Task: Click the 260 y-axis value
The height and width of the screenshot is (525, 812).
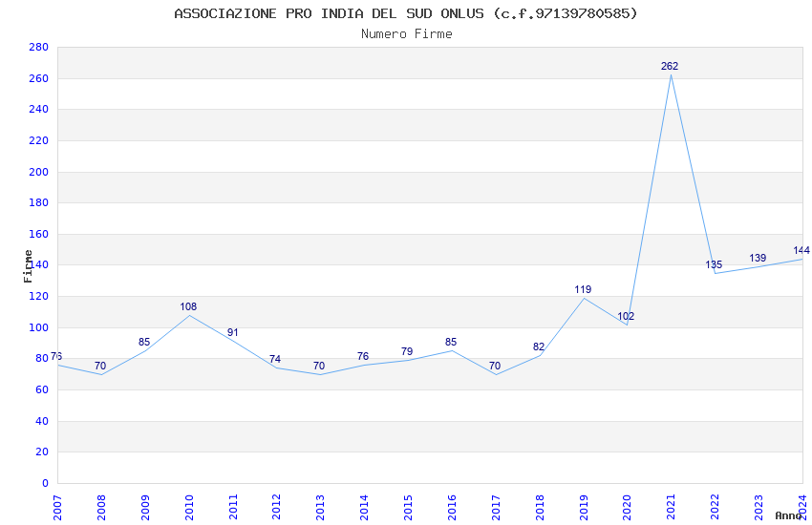Action: 39,78
